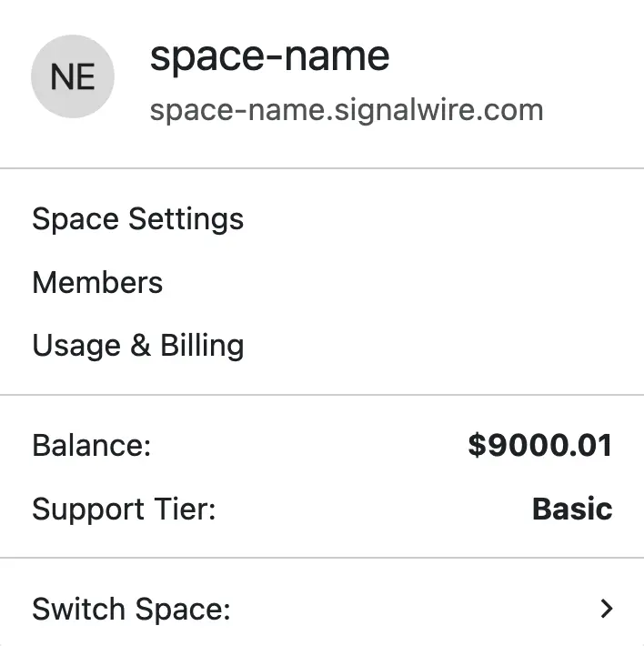Click the divider above Switch Space

pyautogui.click(x=322, y=558)
